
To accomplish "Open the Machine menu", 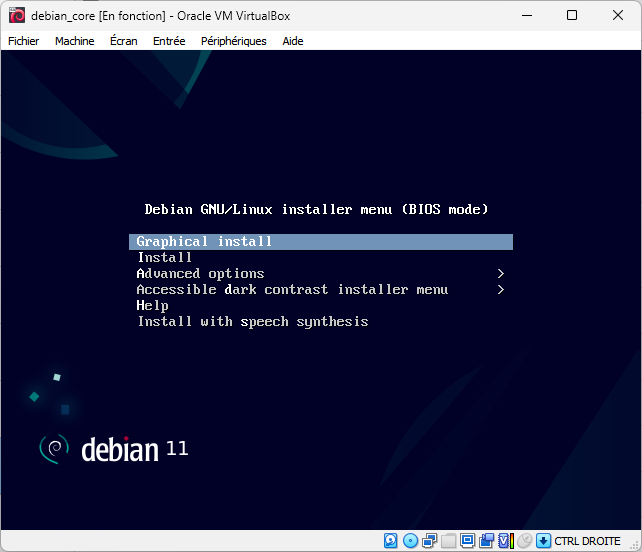I will pos(75,41).
